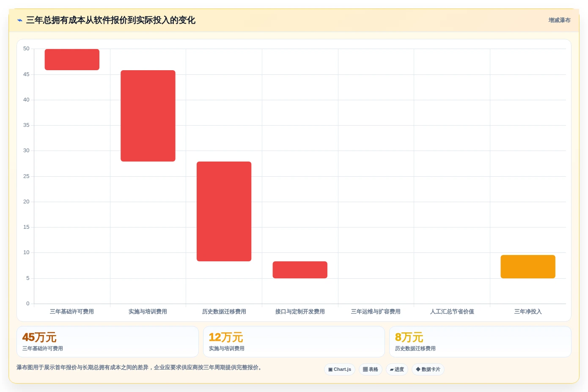
Task: Click the y-axis value 25
Action: [26, 176]
